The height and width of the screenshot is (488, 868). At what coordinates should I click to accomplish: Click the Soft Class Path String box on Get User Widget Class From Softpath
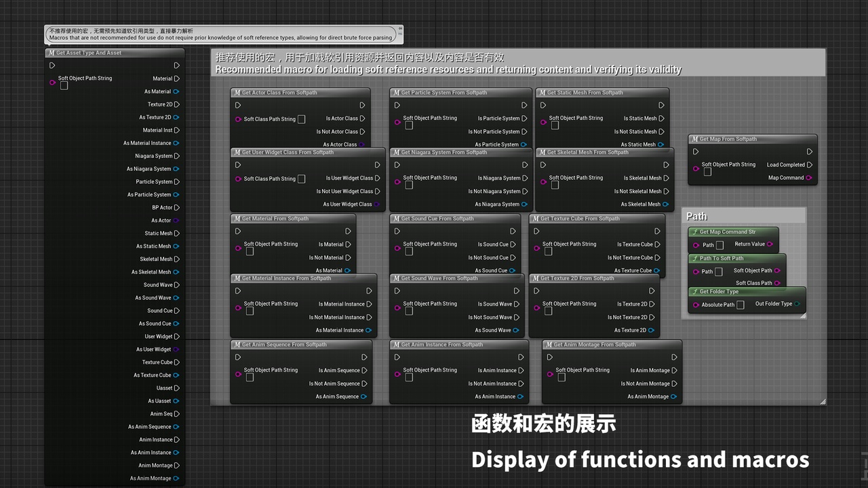301,179
